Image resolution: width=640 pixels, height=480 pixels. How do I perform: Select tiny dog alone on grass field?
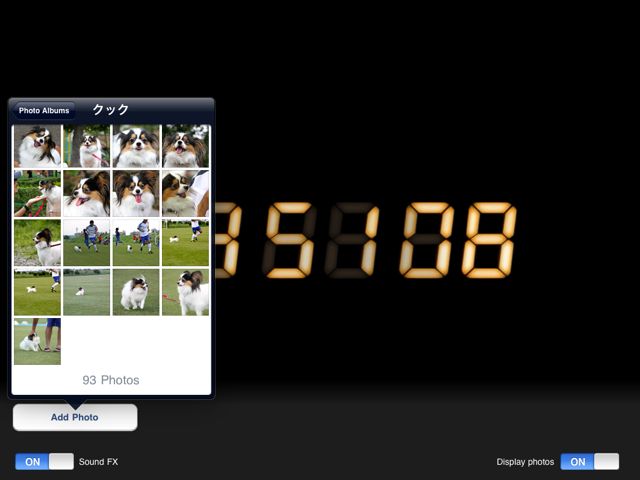[87, 292]
